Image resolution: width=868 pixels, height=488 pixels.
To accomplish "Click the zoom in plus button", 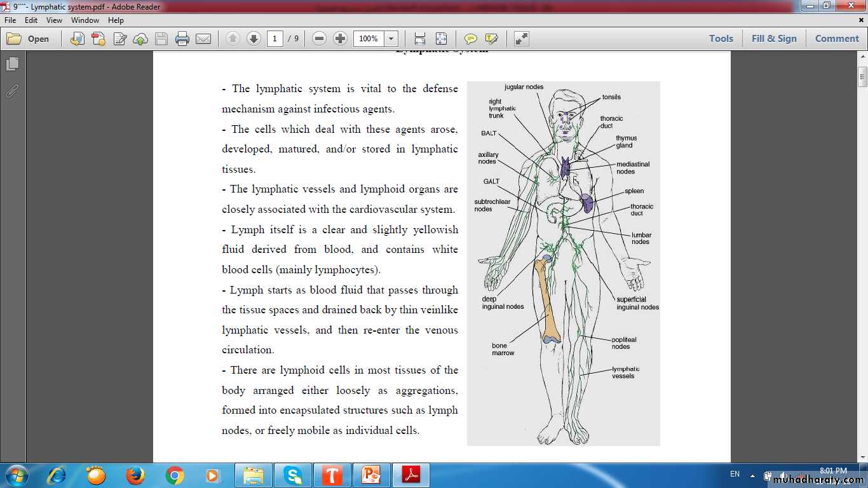I will (341, 39).
